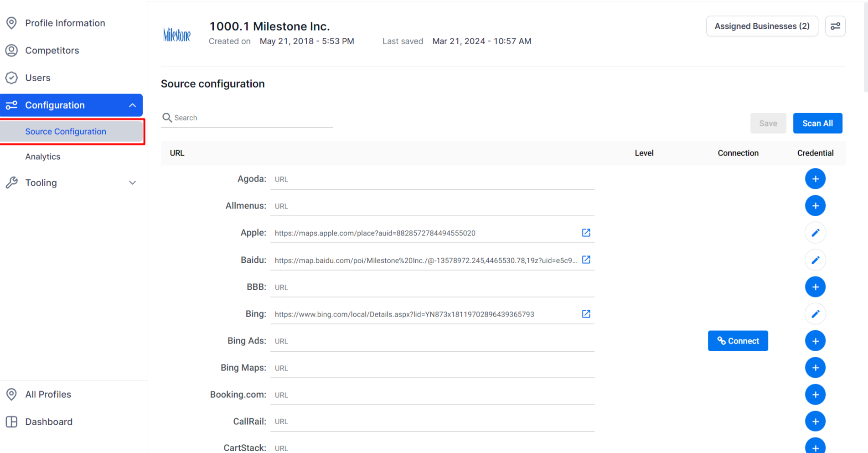Click the Dashboard layout icon
Image resolution: width=868 pixels, height=453 pixels.
pos(11,422)
